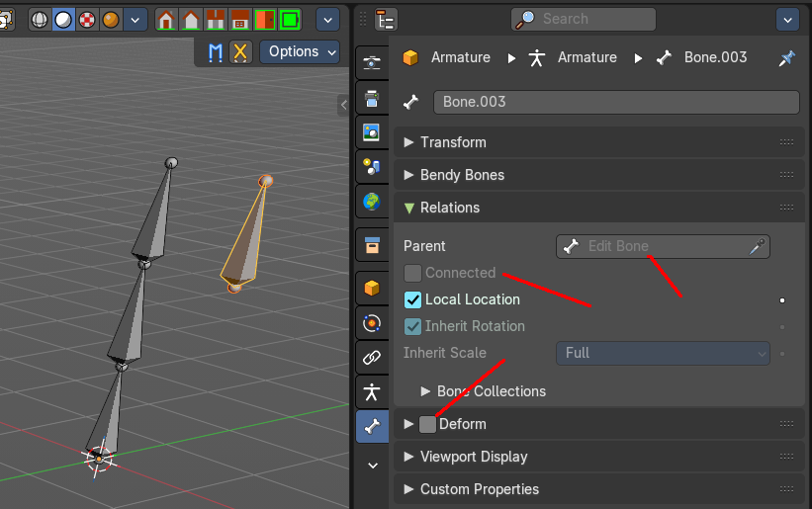812x509 pixels.
Task: Grab the Transform panel drag handle
Action: coord(786,142)
